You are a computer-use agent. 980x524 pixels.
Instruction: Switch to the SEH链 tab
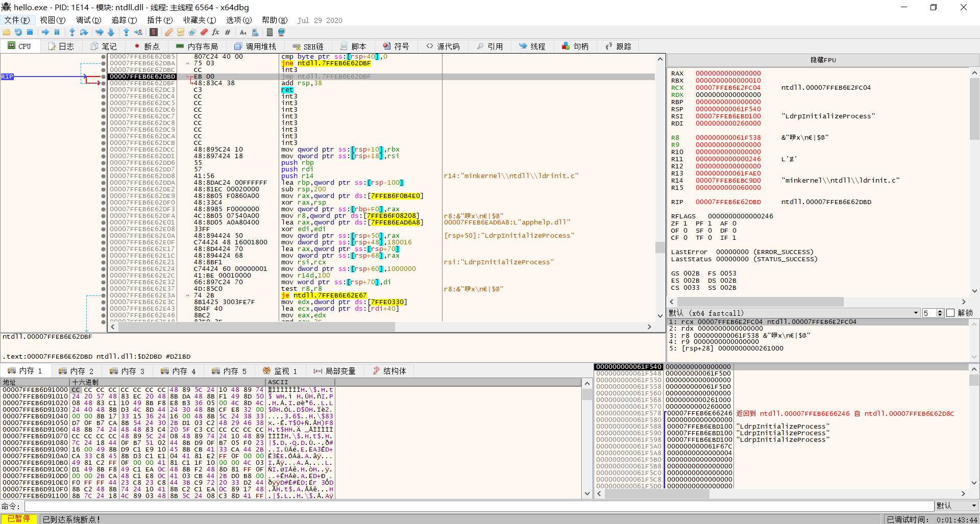tap(308, 46)
